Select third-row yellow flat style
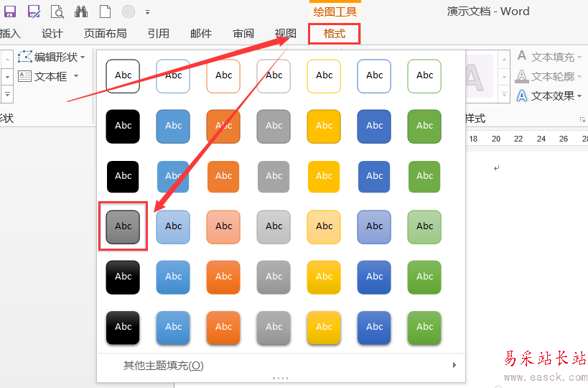Image resolution: width=588 pixels, height=388 pixels. [324, 177]
